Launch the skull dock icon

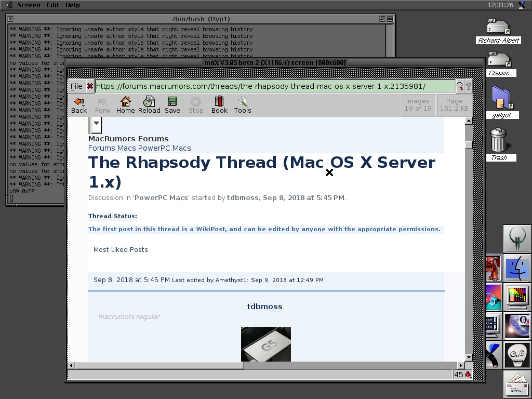point(517,355)
